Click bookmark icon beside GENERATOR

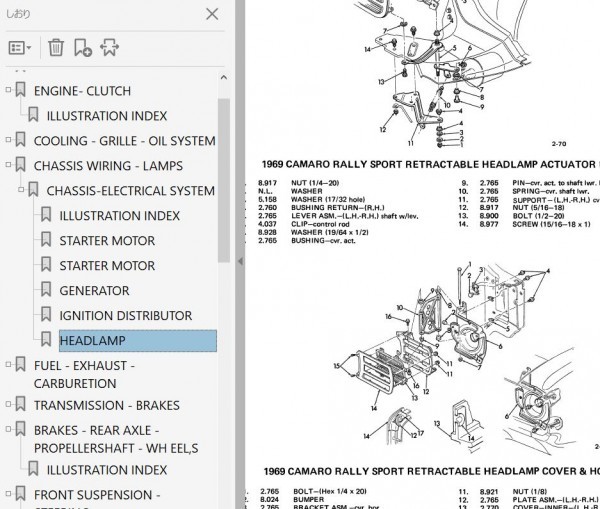point(46,289)
